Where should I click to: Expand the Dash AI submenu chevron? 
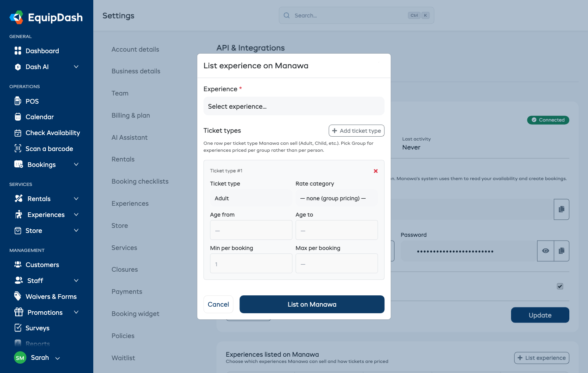pos(76,67)
